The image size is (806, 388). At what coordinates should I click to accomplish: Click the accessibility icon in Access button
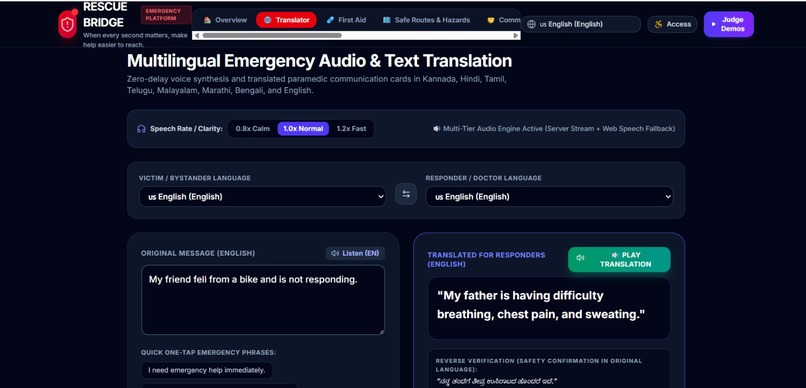(x=658, y=24)
